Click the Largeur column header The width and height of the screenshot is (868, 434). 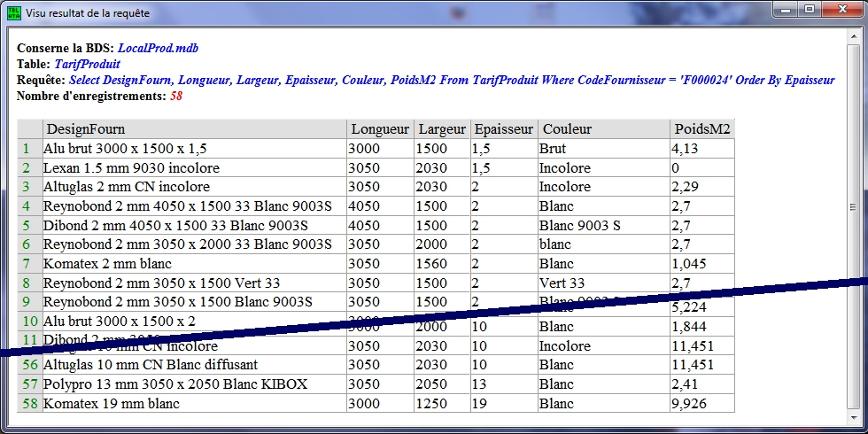[x=442, y=129]
